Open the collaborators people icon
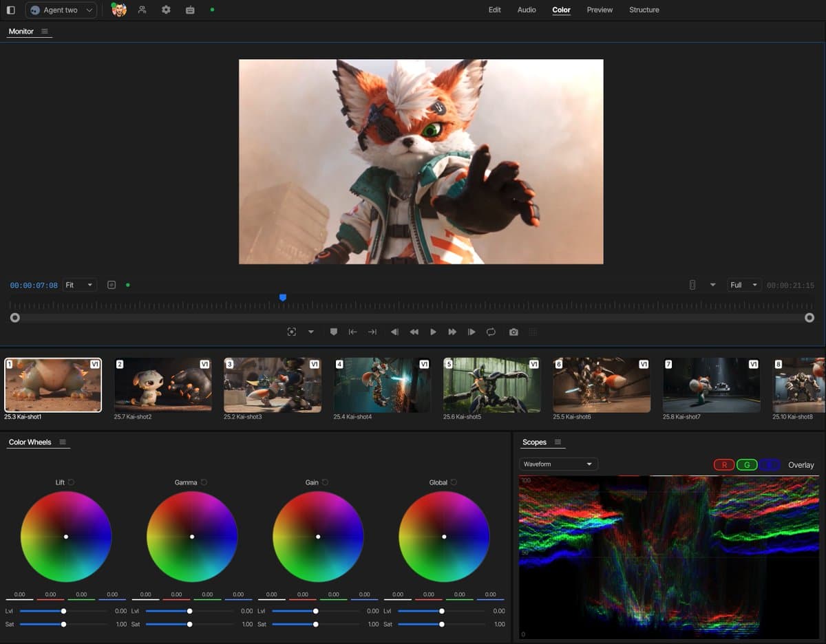This screenshot has width=826, height=644. pos(142,10)
